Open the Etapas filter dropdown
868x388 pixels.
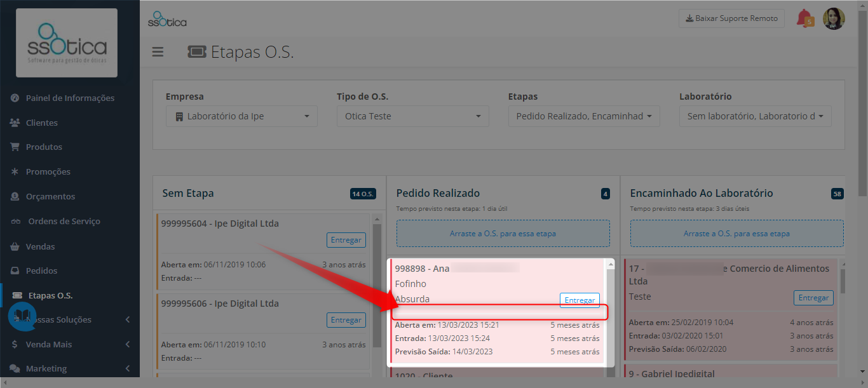(584, 116)
